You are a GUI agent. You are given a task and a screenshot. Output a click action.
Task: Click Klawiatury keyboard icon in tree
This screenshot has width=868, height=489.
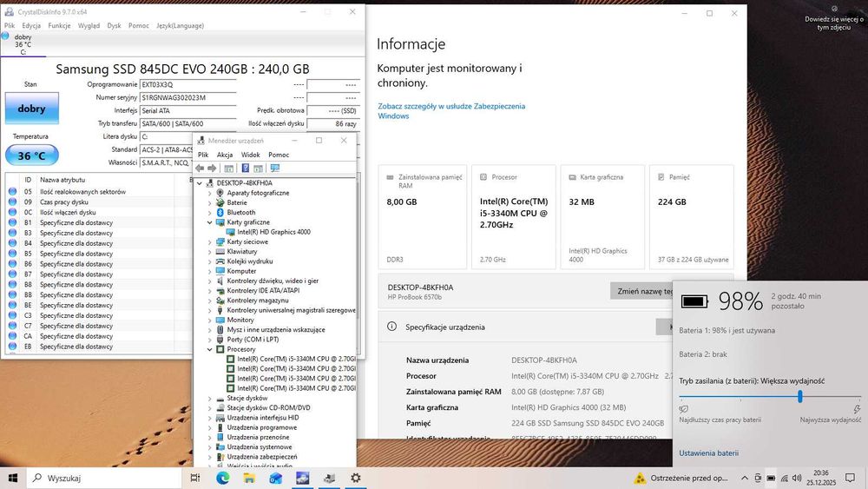(x=220, y=251)
